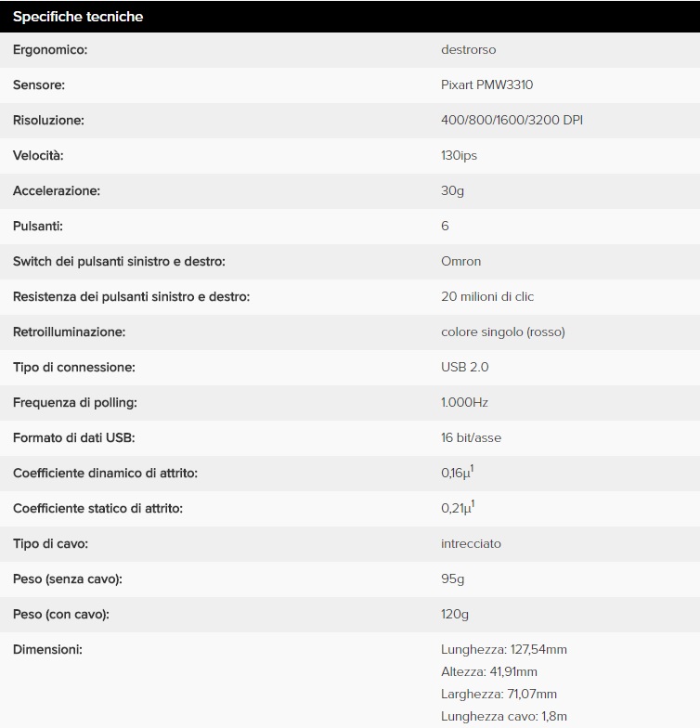Viewport: 700px width, 728px height.
Task: Click the intrecciato cable type value
Action: click(471, 543)
